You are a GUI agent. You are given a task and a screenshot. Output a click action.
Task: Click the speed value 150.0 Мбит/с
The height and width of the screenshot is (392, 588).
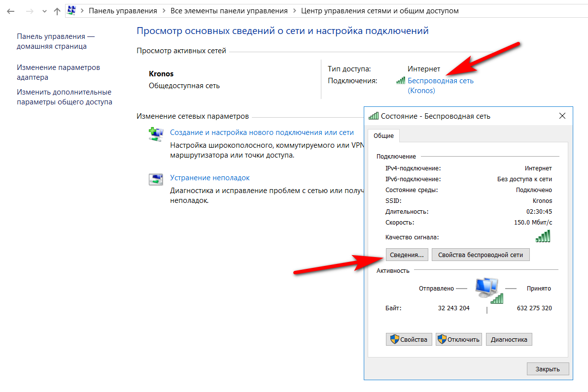[x=533, y=223]
